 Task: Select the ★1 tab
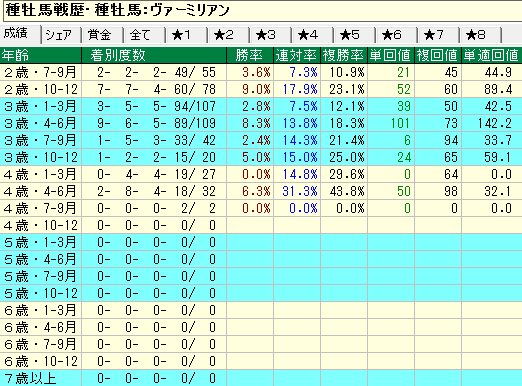click(187, 35)
